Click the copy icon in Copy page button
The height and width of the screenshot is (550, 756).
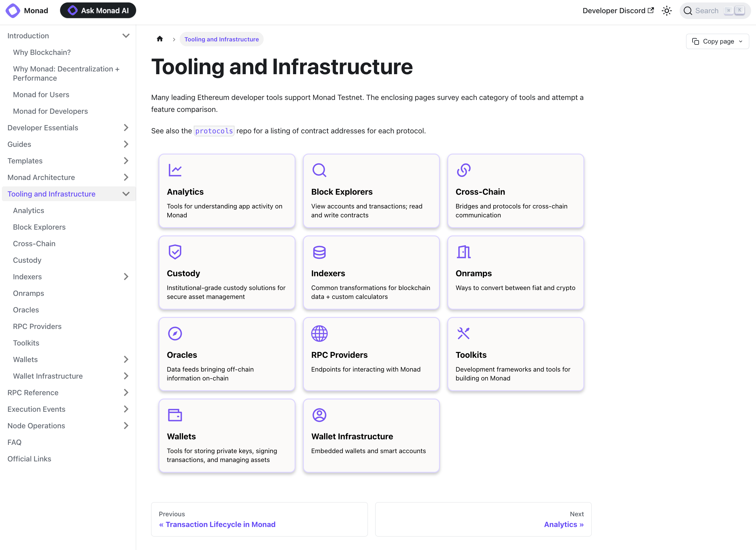[x=695, y=41]
